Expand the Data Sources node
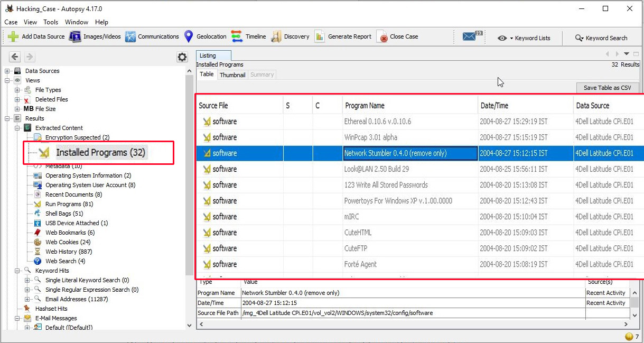644x343 pixels. (x=8, y=71)
